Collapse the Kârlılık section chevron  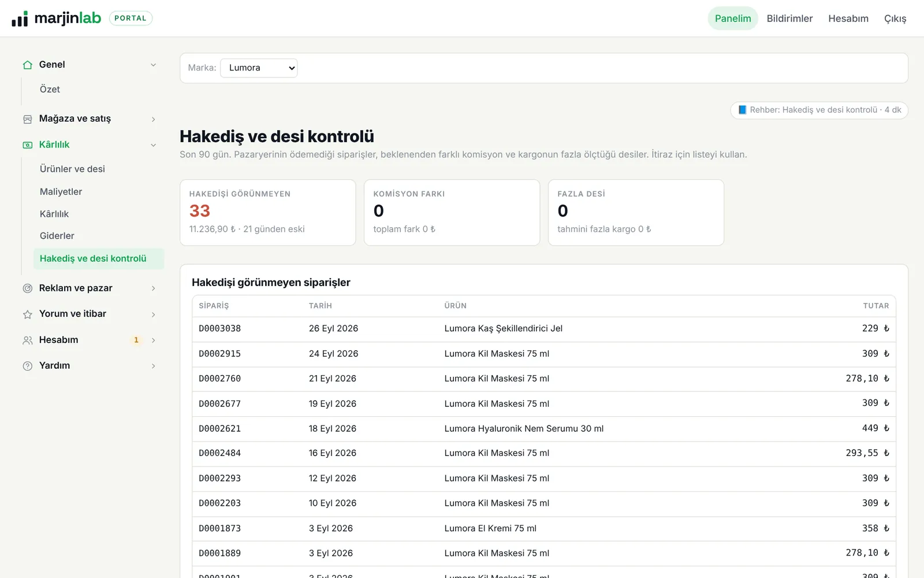[x=153, y=145]
